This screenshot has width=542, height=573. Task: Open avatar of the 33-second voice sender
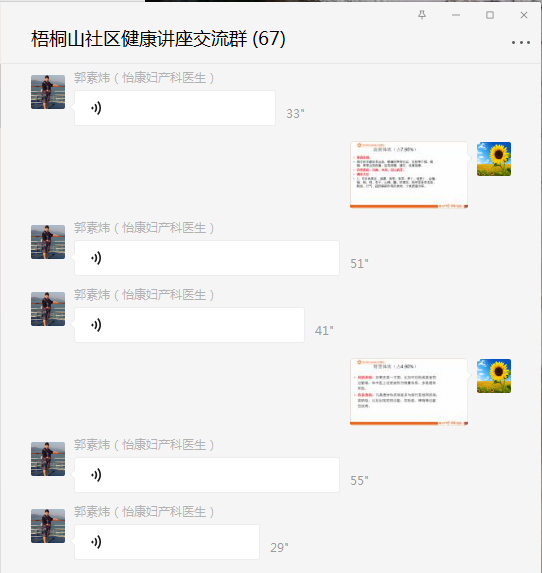[48, 92]
